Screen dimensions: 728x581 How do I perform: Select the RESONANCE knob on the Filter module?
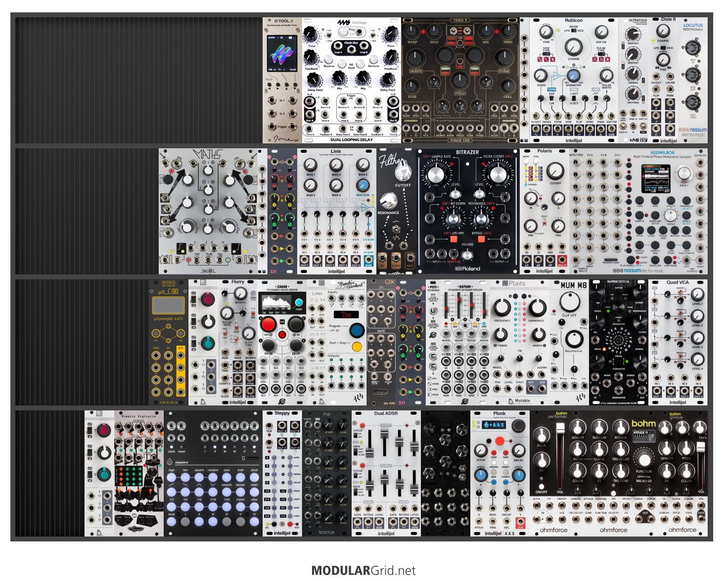click(x=388, y=201)
